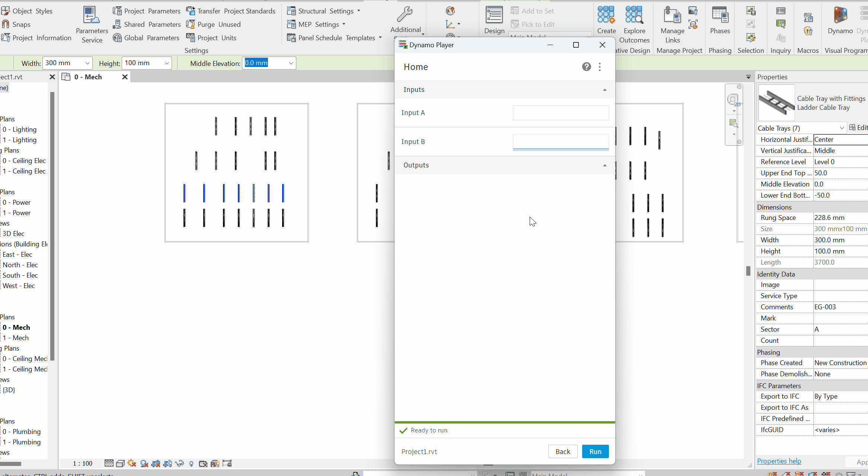Open Properties help link

[779, 461]
